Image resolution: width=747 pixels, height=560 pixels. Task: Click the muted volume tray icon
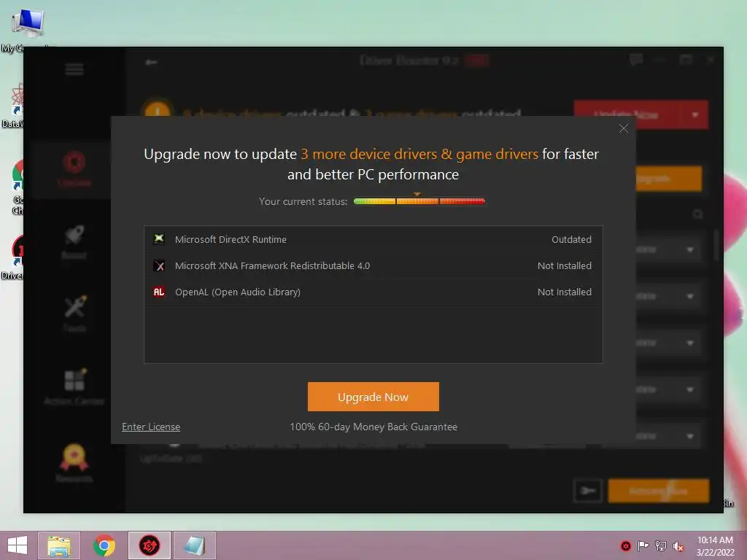pos(678,546)
